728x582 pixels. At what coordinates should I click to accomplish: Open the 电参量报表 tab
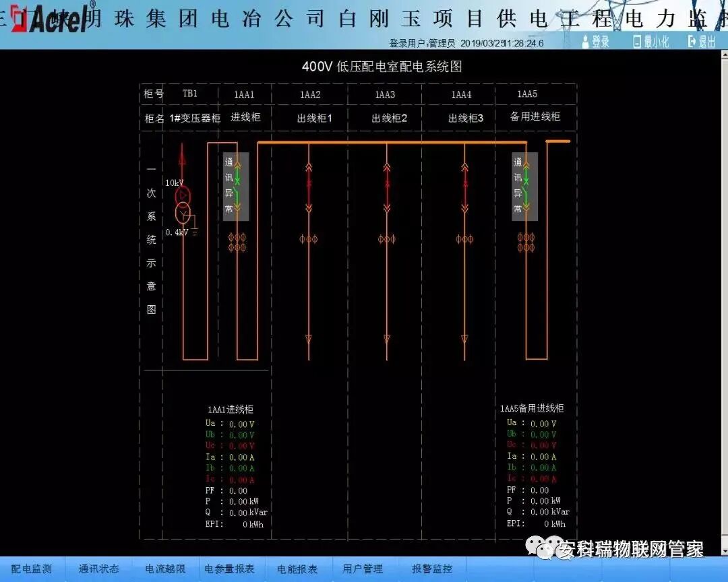(x=229, y=569)
